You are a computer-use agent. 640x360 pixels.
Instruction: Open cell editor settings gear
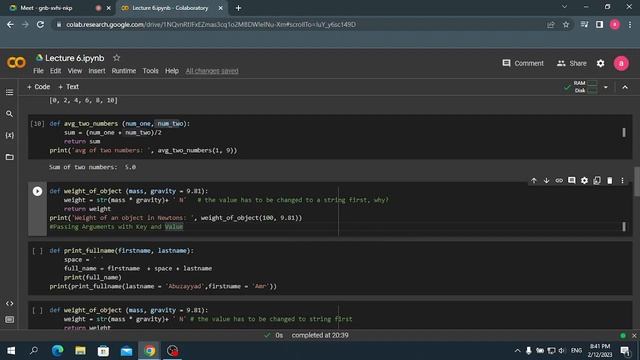pyautogui.click(x=584, y=180)
